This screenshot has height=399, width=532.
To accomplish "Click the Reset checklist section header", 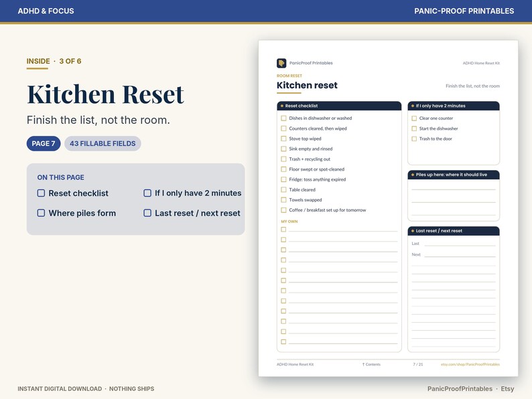I will pos(339,106).
